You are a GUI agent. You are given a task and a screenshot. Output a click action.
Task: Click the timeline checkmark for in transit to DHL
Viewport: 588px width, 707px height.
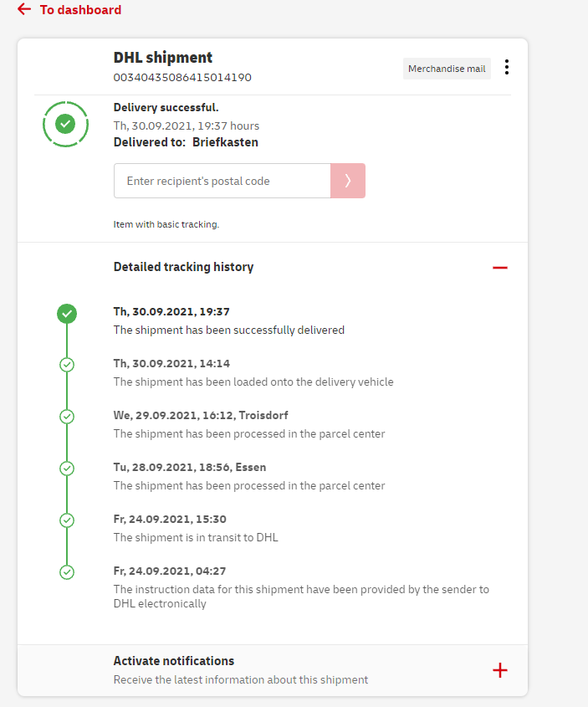pos(67,520)
